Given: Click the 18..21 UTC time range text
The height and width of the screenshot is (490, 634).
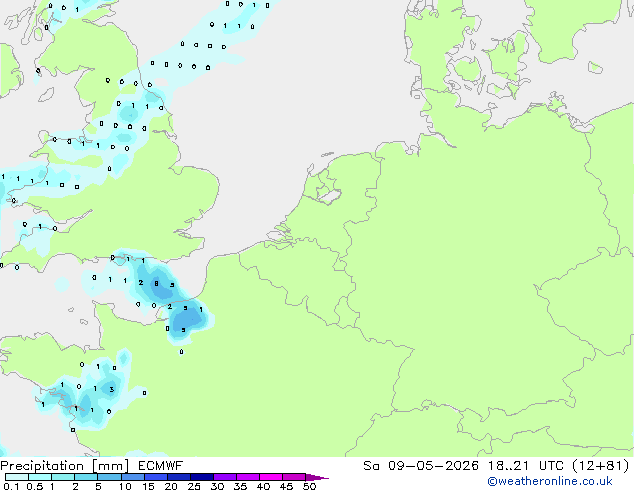Looking at the screenshot, I should tap(526, 466).
